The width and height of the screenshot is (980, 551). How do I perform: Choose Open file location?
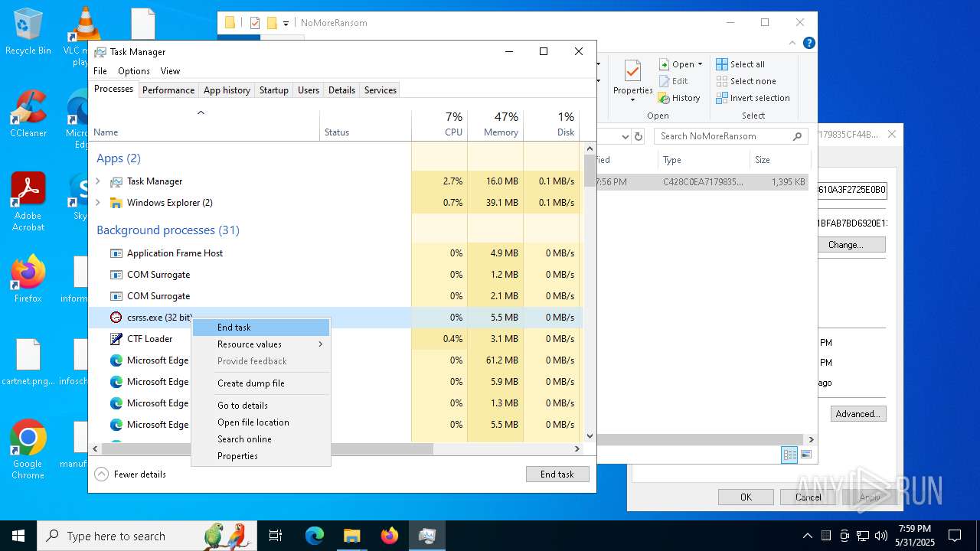click(x=261, y=422)
